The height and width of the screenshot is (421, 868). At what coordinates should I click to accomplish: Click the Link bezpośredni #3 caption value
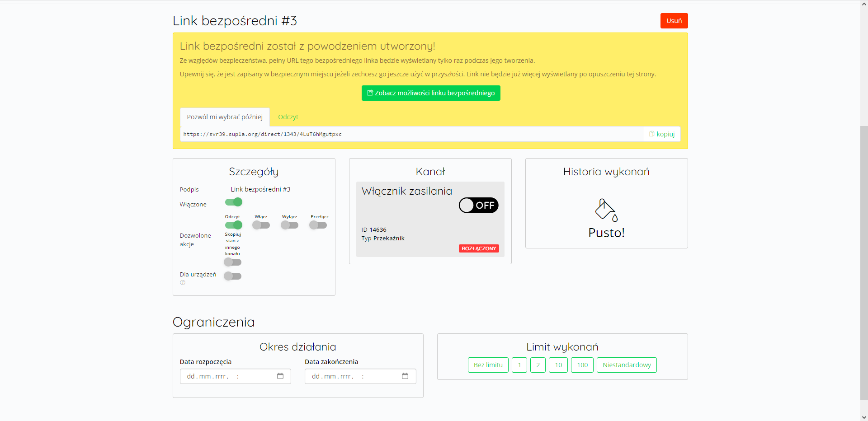pos(260,189)
